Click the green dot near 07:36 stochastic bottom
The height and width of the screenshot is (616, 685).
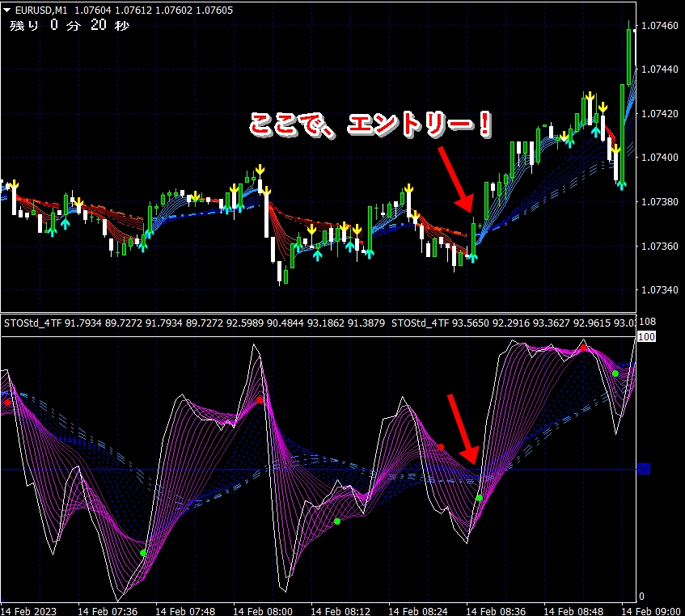143,553
